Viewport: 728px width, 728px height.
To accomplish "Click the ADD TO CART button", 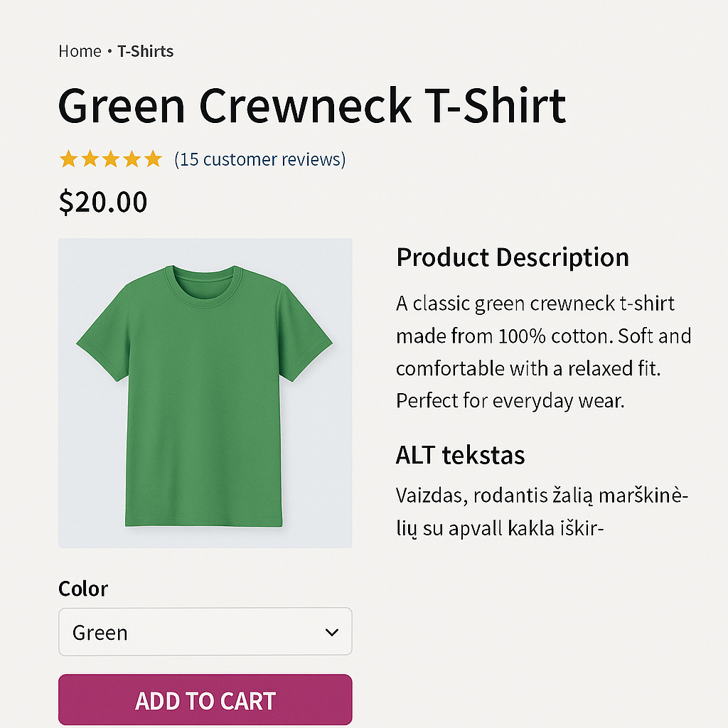I will (205, 700).
